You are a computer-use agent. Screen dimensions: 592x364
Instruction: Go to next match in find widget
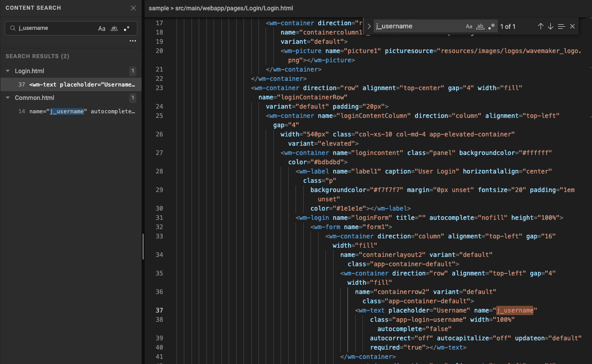550,26
